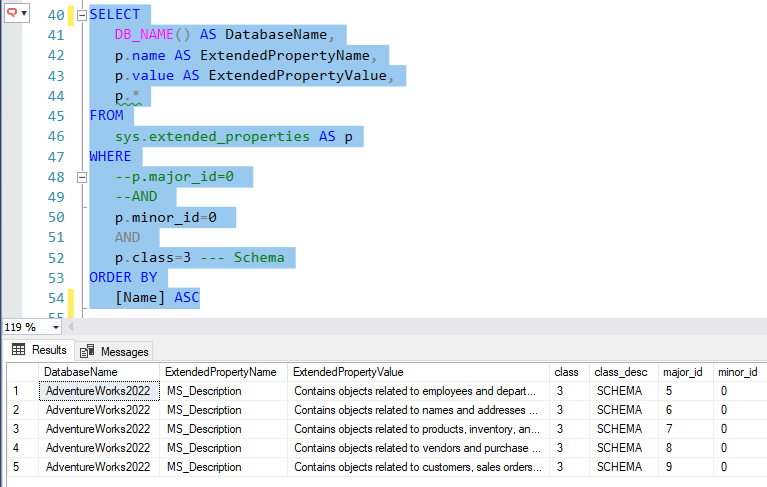The image size is (767, 487).
Task: Click 'Contains objects related to vendors' cell
Action: (x=418, y=448)
